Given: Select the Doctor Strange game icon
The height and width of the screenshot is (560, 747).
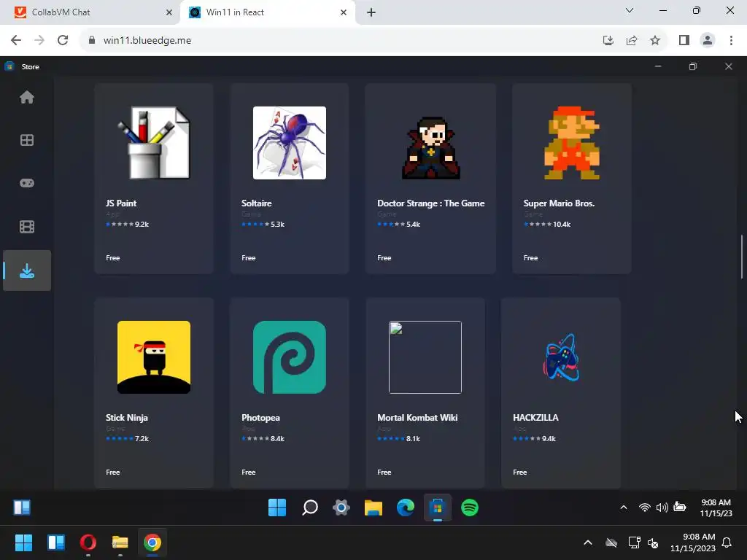Looking at the screenshot, I should tap(430, 147).
